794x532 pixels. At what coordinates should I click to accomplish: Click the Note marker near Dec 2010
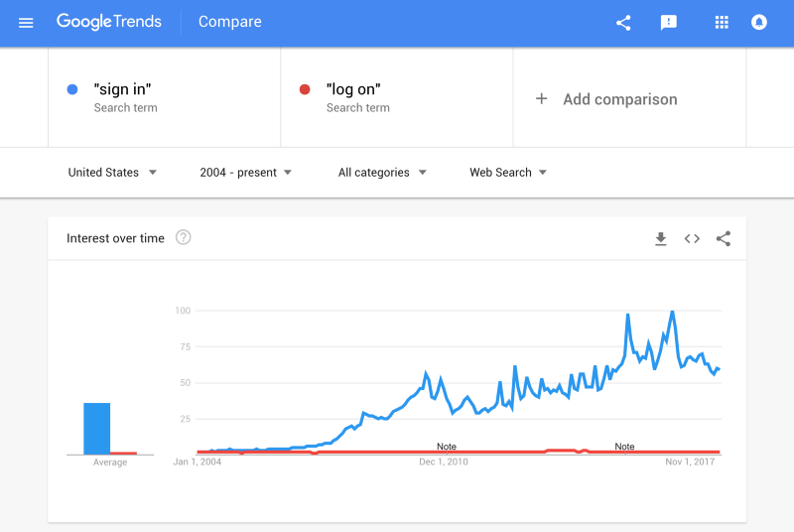[446, 447]
